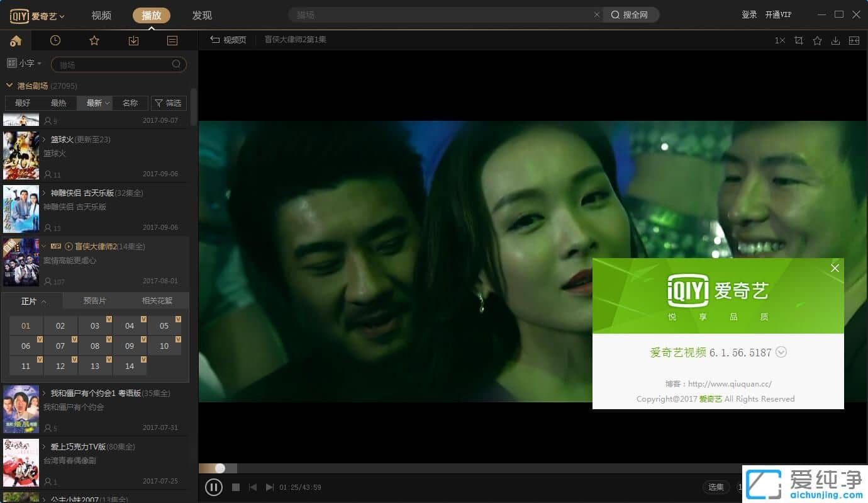Open 选集 episode selector button

click(716, 487)
